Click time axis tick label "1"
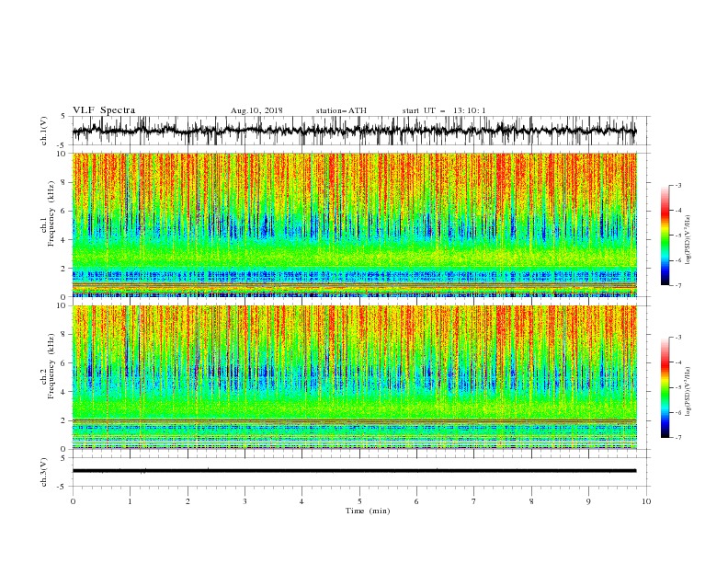This screenshot has width=728, height=563. pyautogui.click(x=130, y=501)
